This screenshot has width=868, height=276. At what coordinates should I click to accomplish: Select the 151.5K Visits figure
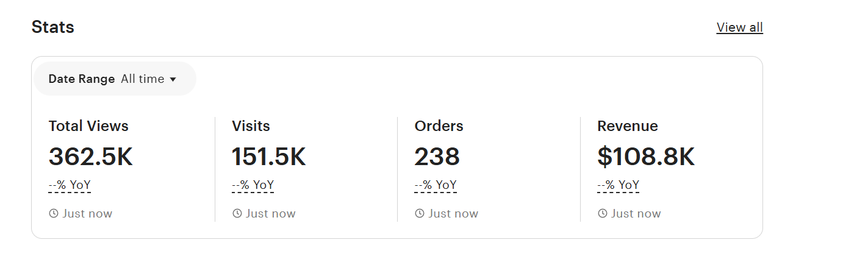click(x=268, y=157)
